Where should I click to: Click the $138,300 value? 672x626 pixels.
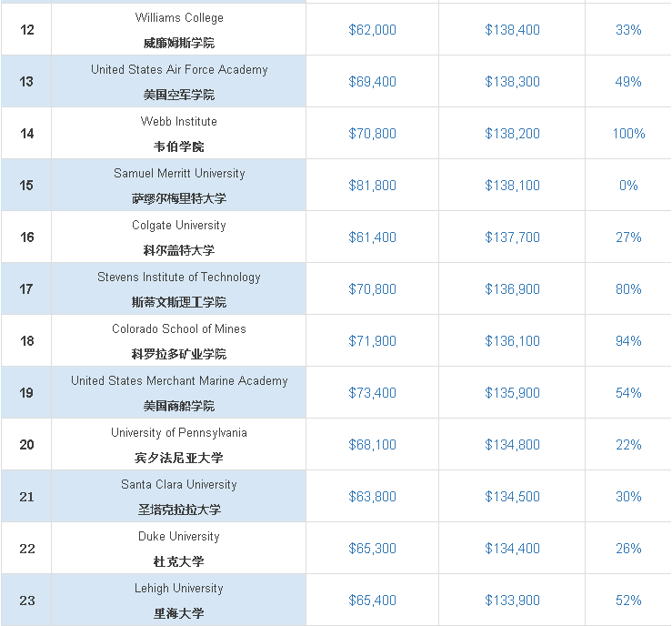point(512,82)
